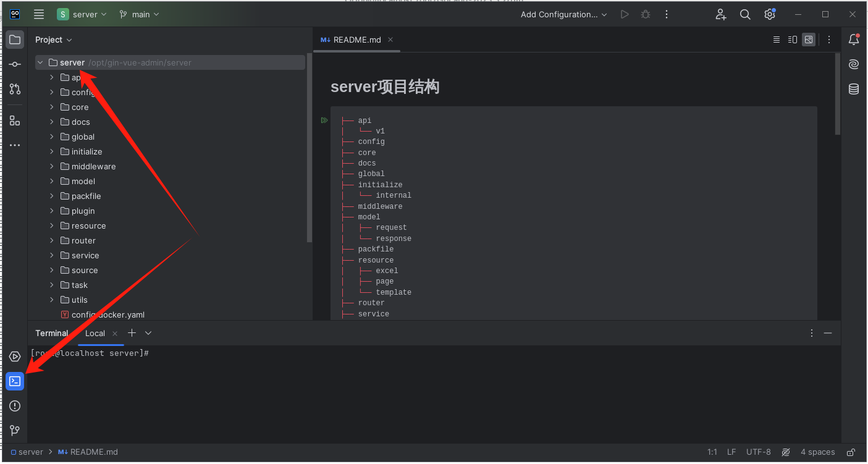Open the Services tool window

15,356
